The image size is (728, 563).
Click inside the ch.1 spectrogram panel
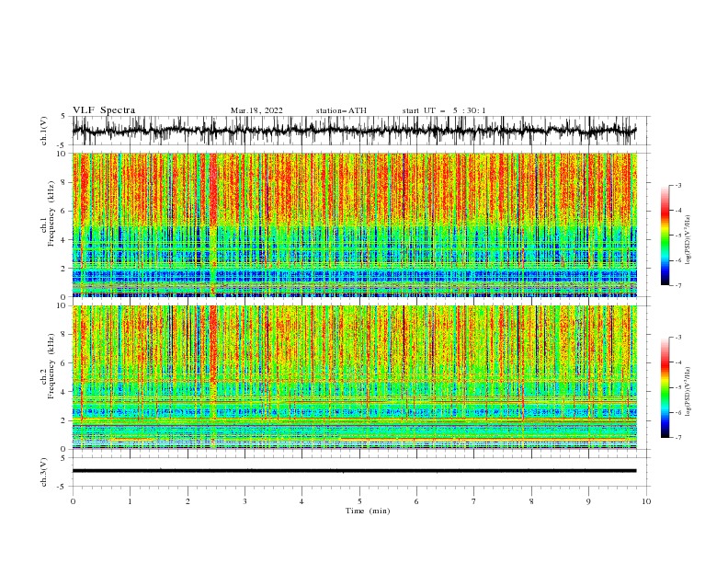(354, 224)
